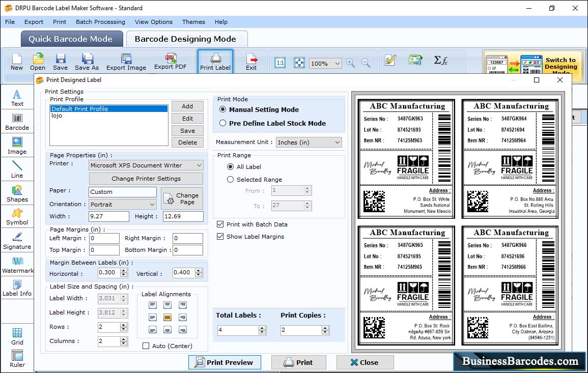Image resolution: width=588 pixels, height=373 pixels.
Task: Open Label Info panel
Action: [x=17, y=289]
